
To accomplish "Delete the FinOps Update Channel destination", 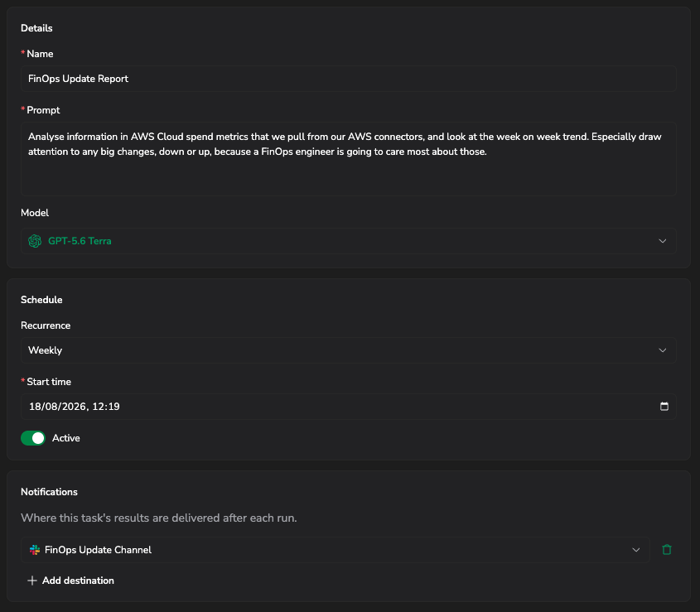I will [667, 550].
